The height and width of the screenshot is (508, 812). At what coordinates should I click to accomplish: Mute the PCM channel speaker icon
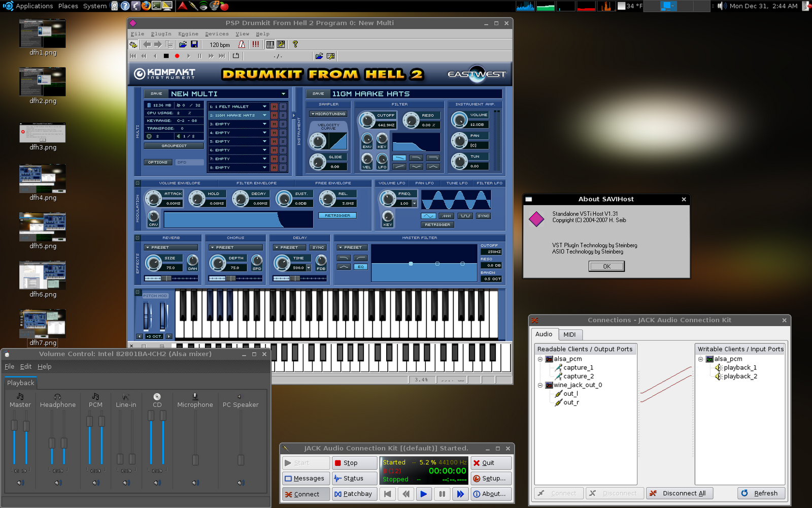point(96,483)
